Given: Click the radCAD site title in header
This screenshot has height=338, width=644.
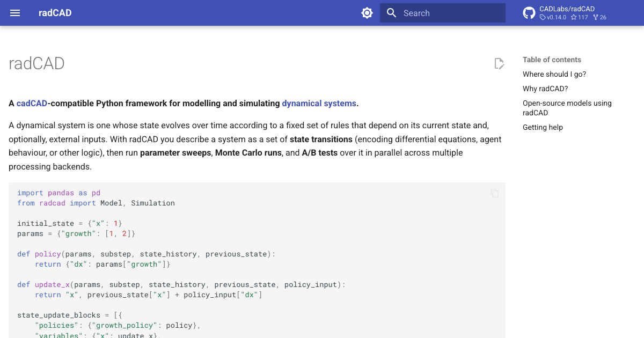Looking at the screenshot, I should 55,13.
